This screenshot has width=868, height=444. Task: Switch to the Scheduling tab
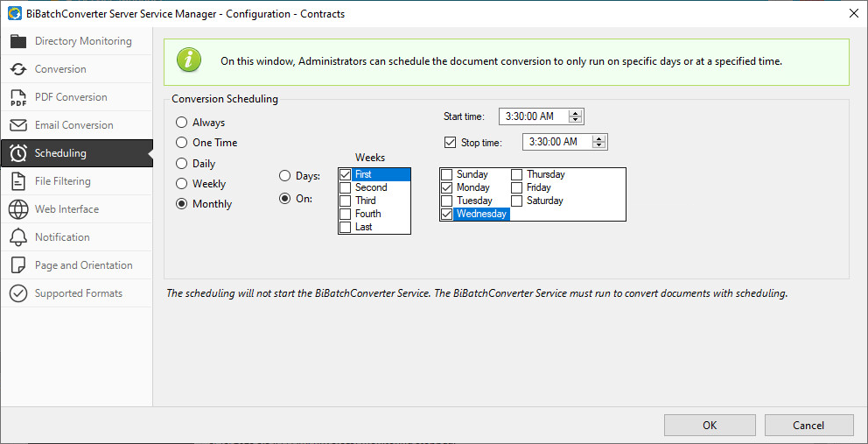pyautogui.click(x=60, y=153)
